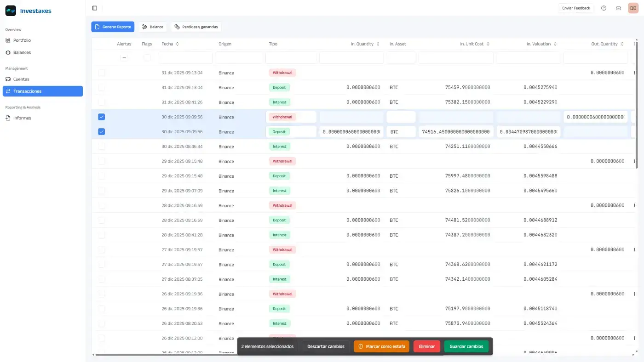This screenshot has height=362, width=644.
Task: Open the Tipo dropdown in selected Deposit row
Action: 291,131
